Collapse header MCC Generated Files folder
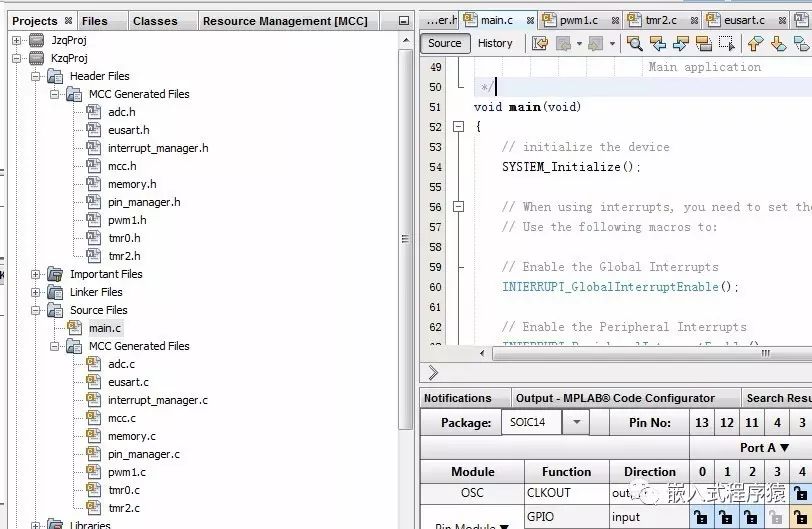The height and width of the screenshot is (529, 812). [54, 94]
